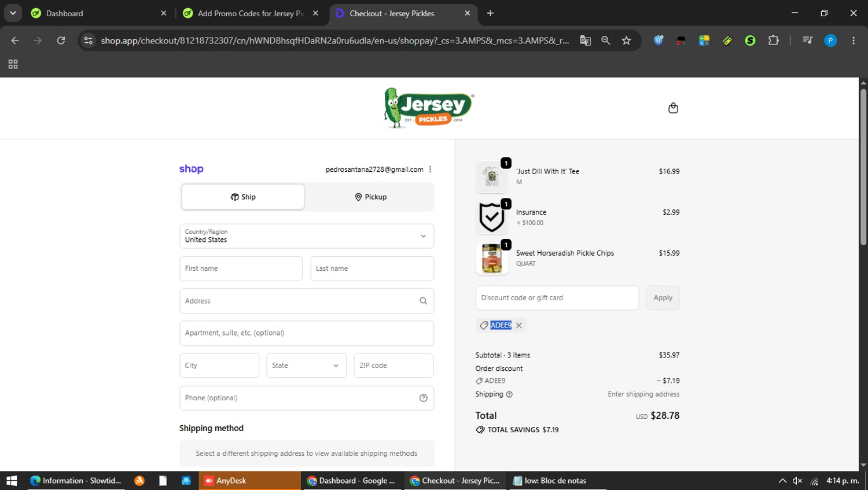Close the Dashboard tab
Screen dimensions: 868x490
[164, 13]
